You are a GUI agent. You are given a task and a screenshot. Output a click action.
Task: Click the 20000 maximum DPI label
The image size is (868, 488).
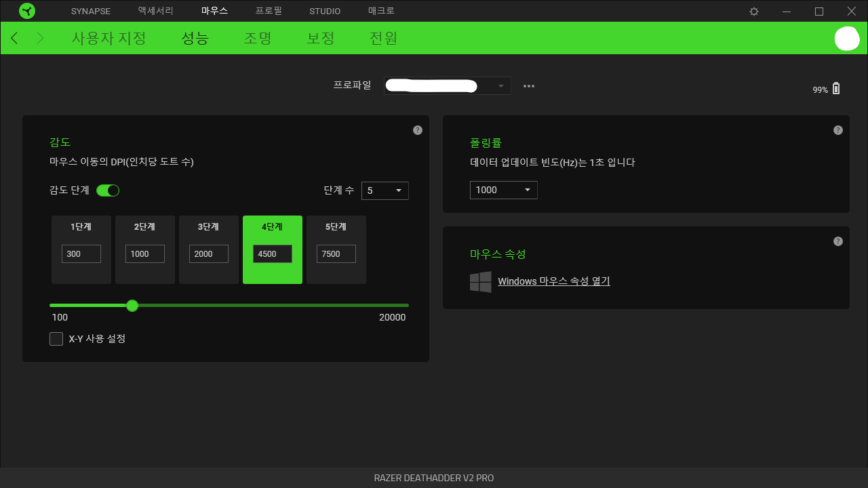(393, 317)
